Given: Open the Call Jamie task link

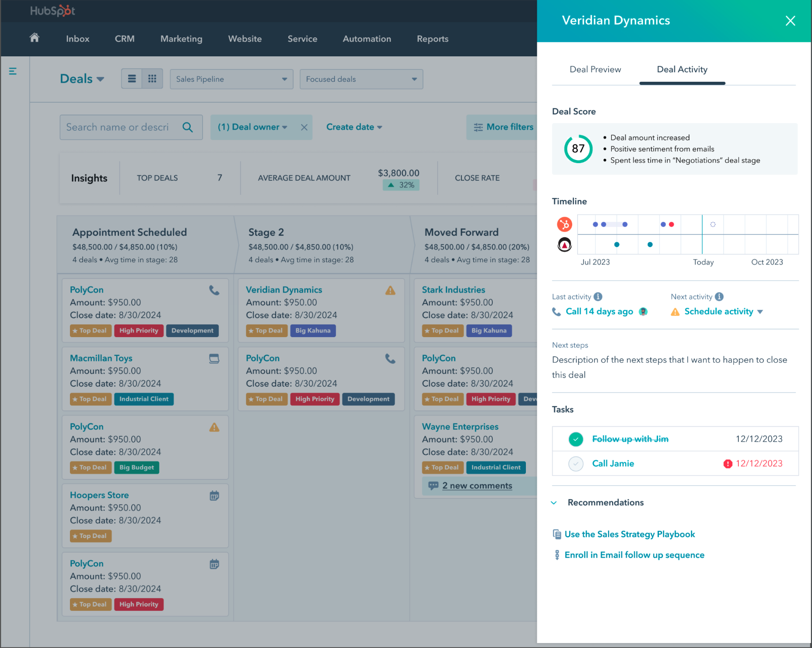Looking at the screenshot, I should click(613, 464).
